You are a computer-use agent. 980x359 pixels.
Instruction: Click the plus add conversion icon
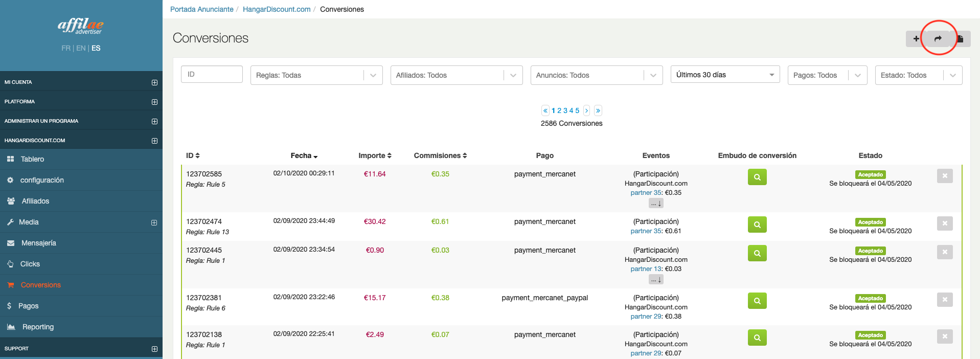click(916, 39)
